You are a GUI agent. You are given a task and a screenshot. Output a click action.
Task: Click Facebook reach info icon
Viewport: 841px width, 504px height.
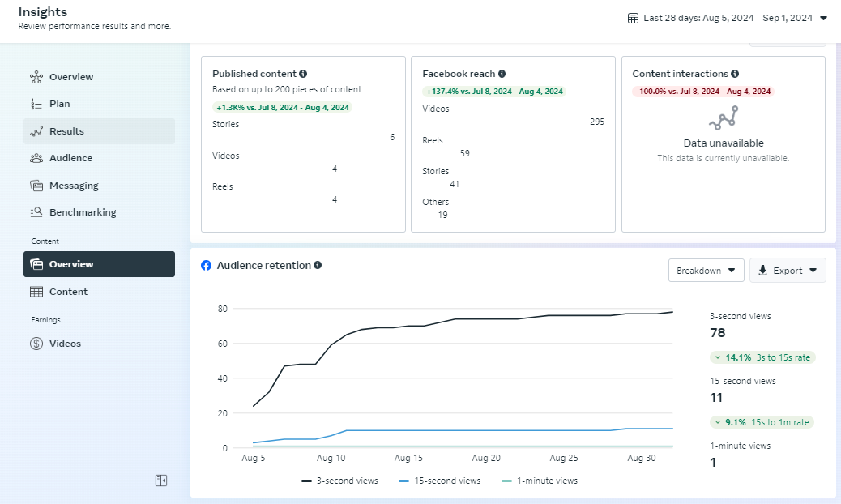pos(502,74)
